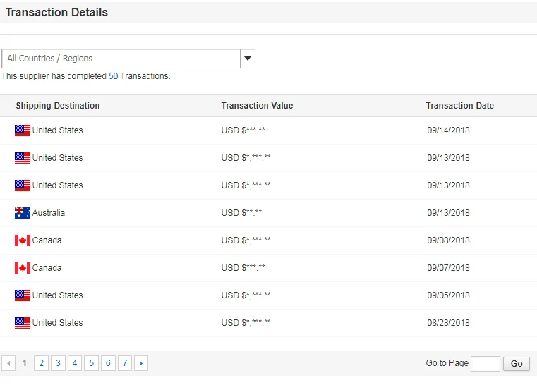Open the All Countries / Regions dropdown
The width and height of the screenshot is (537, 392).
tap(121, 59)
